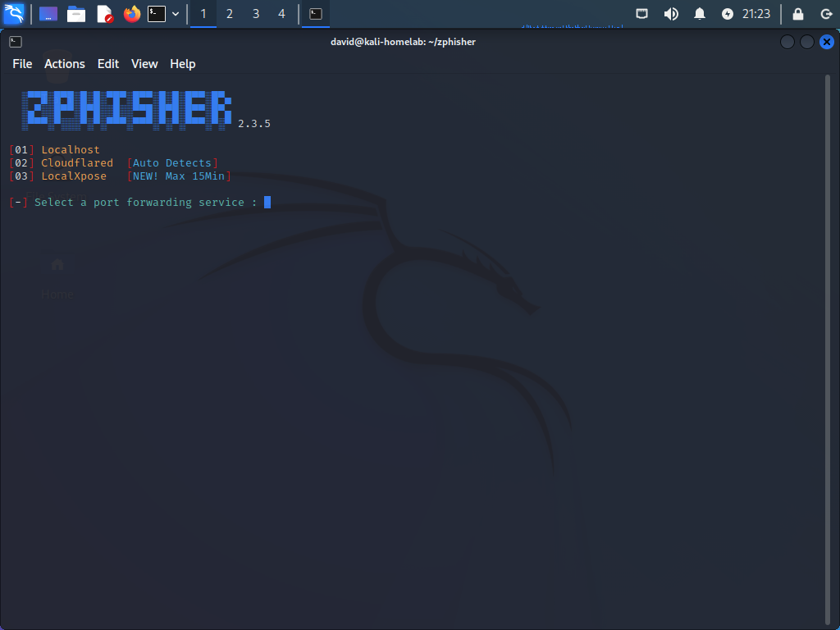Switch to workspace 1
The height and width of the screenshot is (630, 840).
pyautogui.click(x=203, y=14)
